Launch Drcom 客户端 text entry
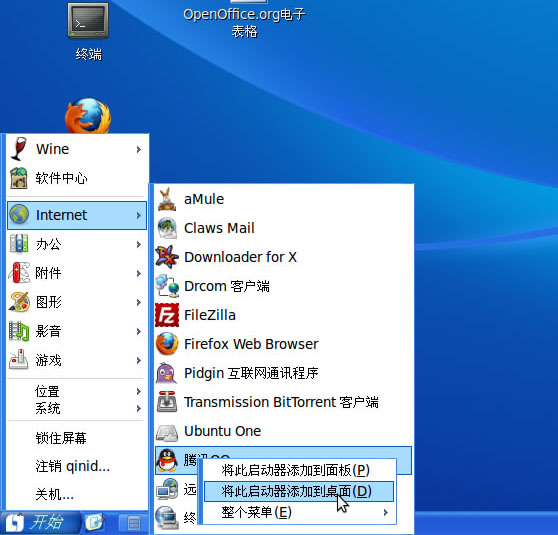 [x=227, y=286]
